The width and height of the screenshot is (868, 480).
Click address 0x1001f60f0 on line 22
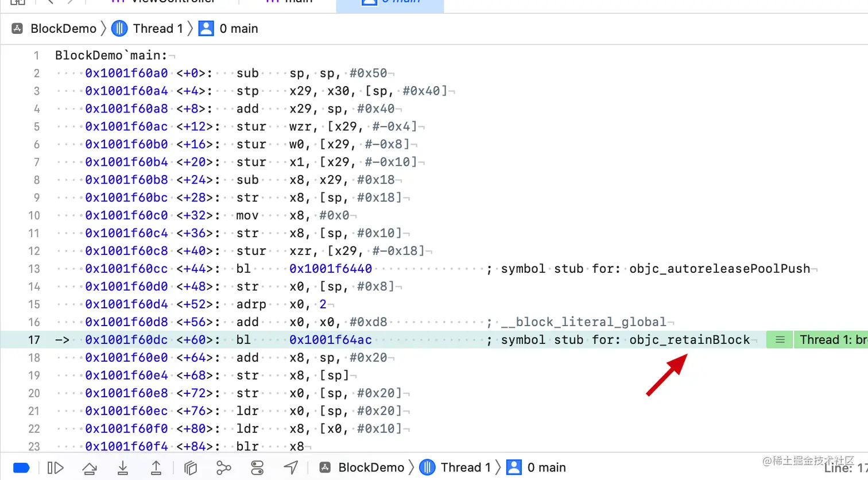click(x=127, y=429)
